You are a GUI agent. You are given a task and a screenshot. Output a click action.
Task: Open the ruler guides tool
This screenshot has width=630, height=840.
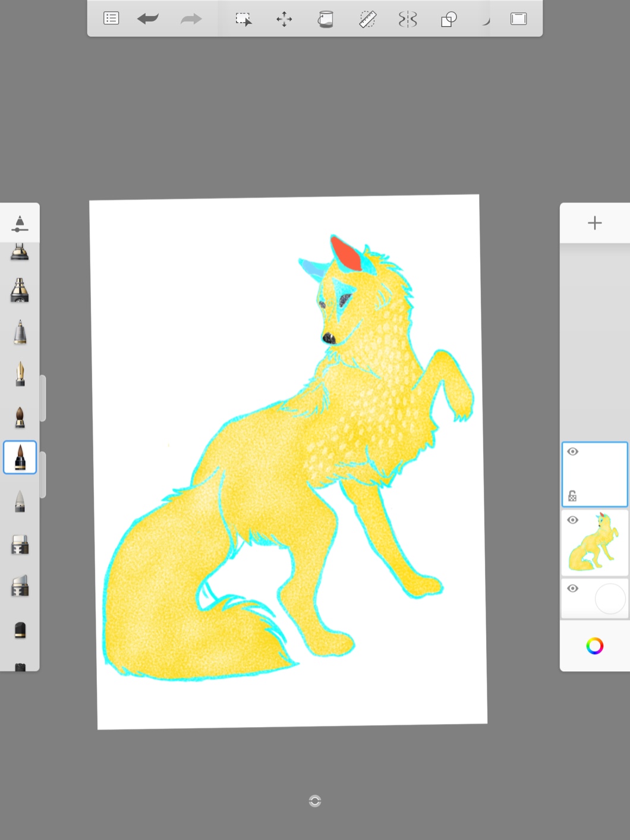click(367, 19)
